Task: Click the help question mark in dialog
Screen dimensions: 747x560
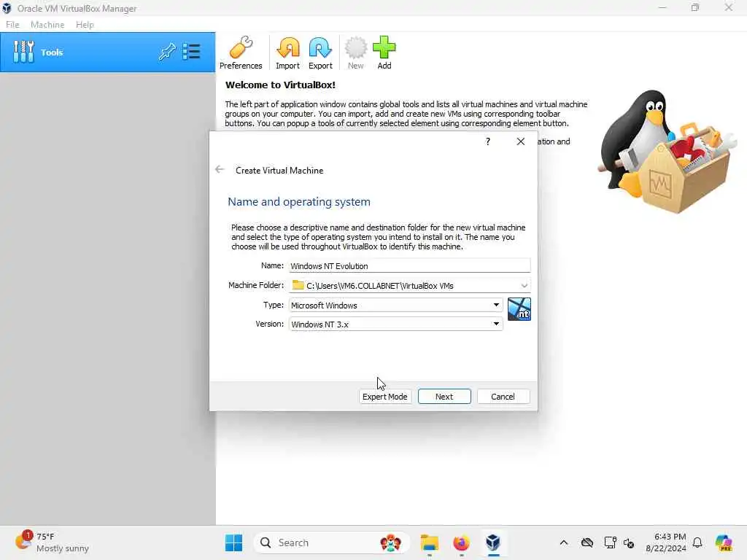Action: point(488,141)
